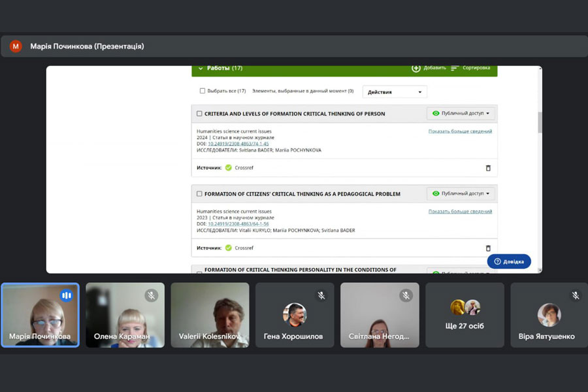Open the Довідка help button
Image resolution: width=588 pixels, height=392 pixels.
[x=509, y=261]
